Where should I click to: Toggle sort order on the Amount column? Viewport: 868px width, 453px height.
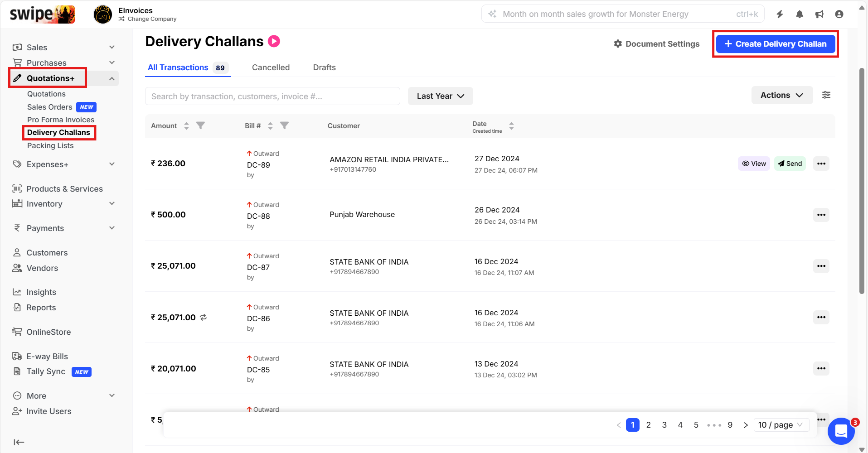tap(186, 126)
